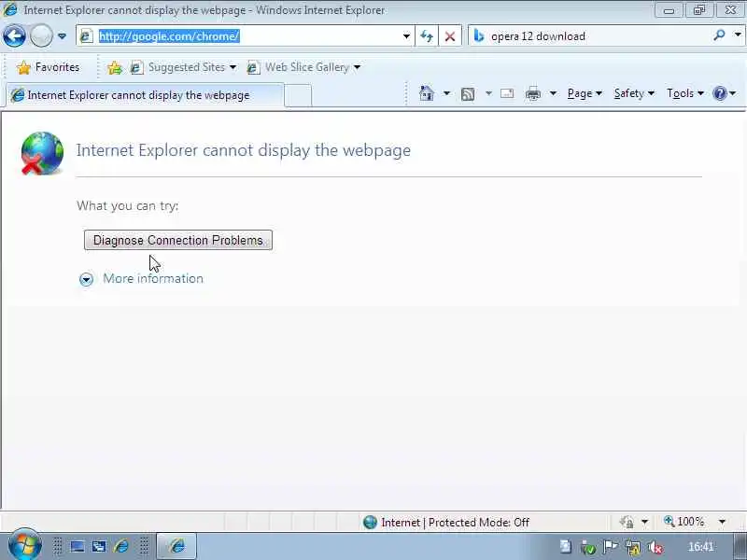The width and height of the screenshot is (747, 560).
Task: Open the zoom level dropdown arrow
Action: tap(722, 522)
